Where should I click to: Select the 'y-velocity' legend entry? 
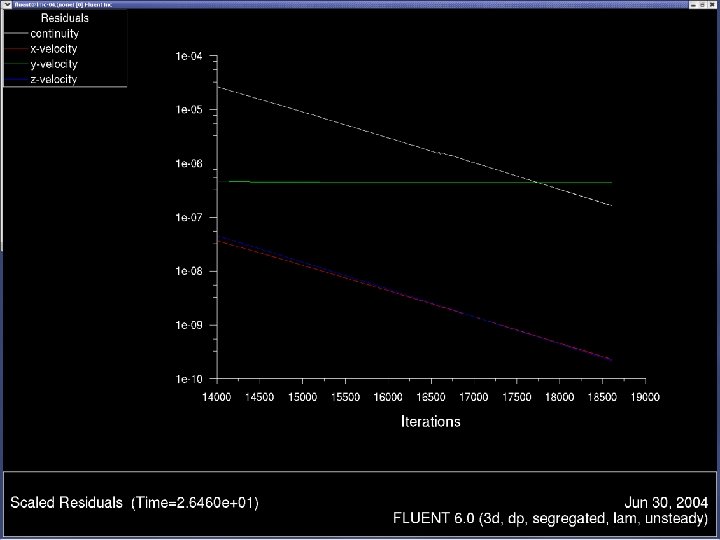54,64
